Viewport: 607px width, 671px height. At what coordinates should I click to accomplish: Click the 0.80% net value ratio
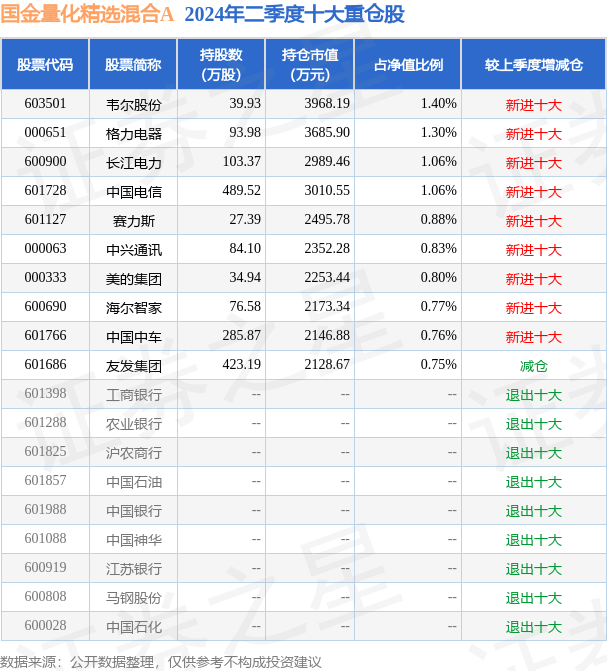[x=438, y=278]
